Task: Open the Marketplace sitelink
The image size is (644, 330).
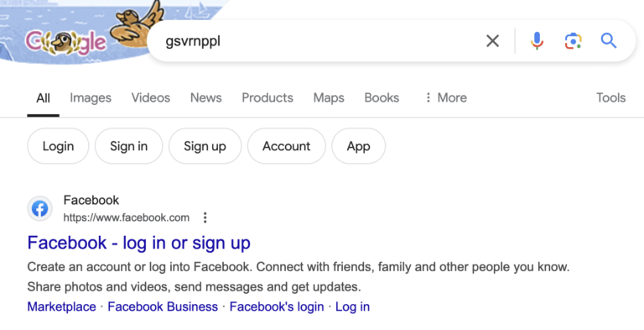Action: 61,306
